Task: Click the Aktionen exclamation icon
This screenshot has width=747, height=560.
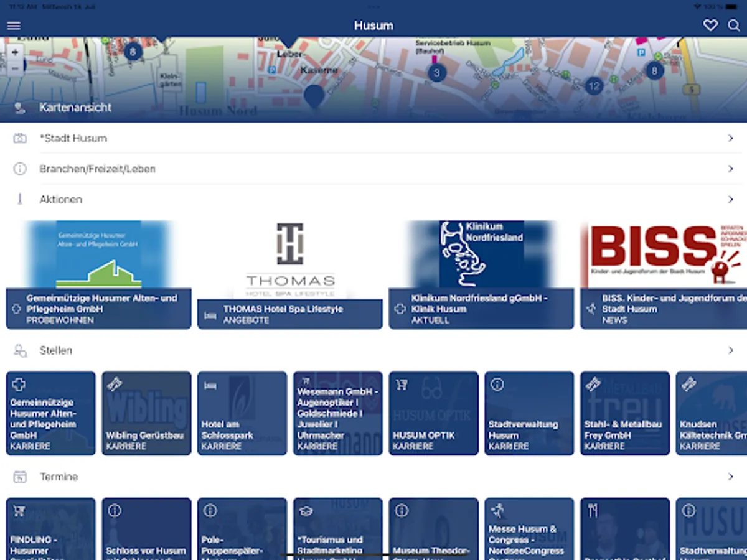Action: pos(20,199)
